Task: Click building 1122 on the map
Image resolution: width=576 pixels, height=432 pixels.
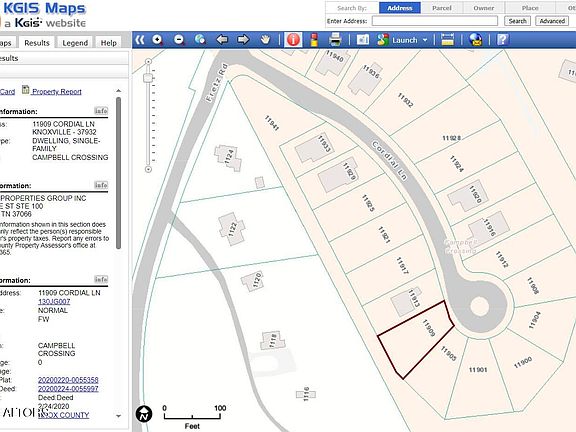Action: (232, 229)
